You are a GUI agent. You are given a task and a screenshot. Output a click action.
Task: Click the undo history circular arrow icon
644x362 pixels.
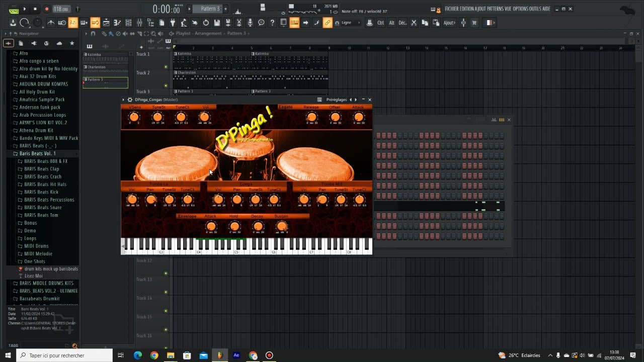pyautogui.click(x=206, y=23)
